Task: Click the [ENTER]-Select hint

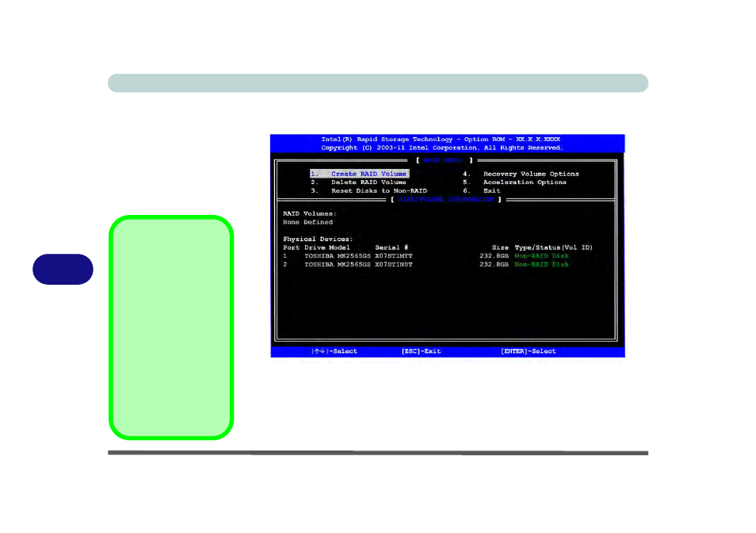Action: [529, 351]
